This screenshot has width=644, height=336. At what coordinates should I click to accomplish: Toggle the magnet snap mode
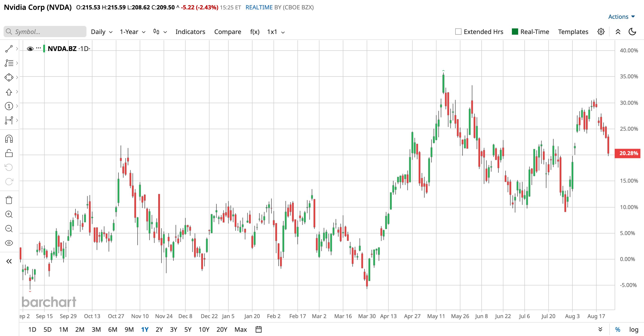(9, 139)
